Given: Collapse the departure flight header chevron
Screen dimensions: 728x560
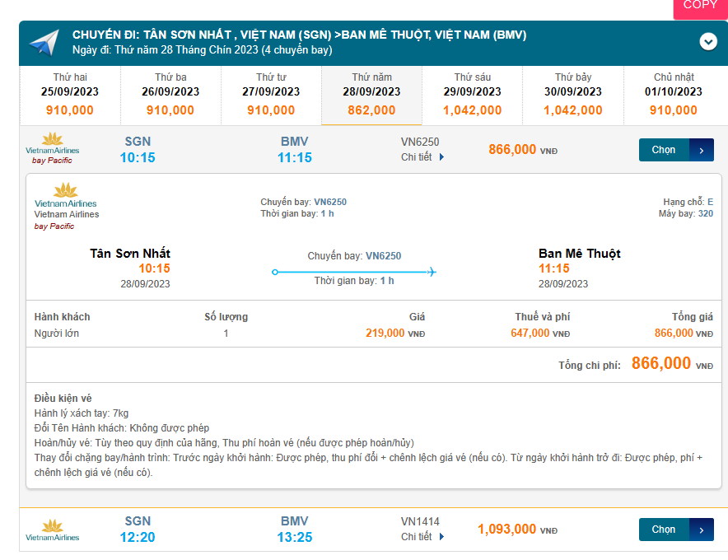Looking at the screenshot, I should [708, 41].
